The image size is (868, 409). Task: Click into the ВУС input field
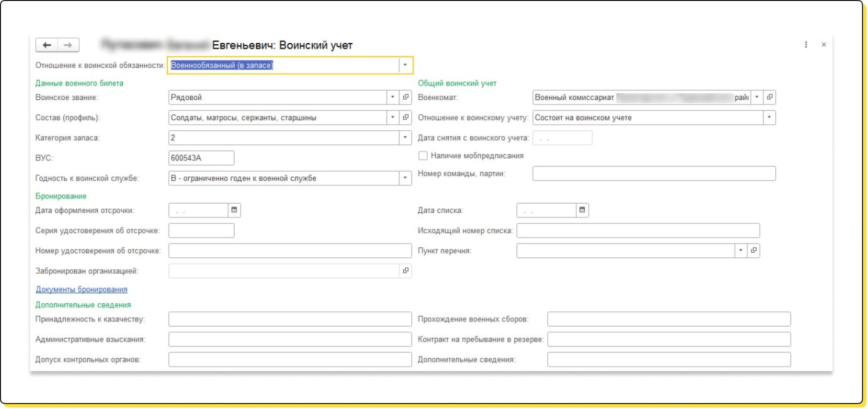[201, 158]
